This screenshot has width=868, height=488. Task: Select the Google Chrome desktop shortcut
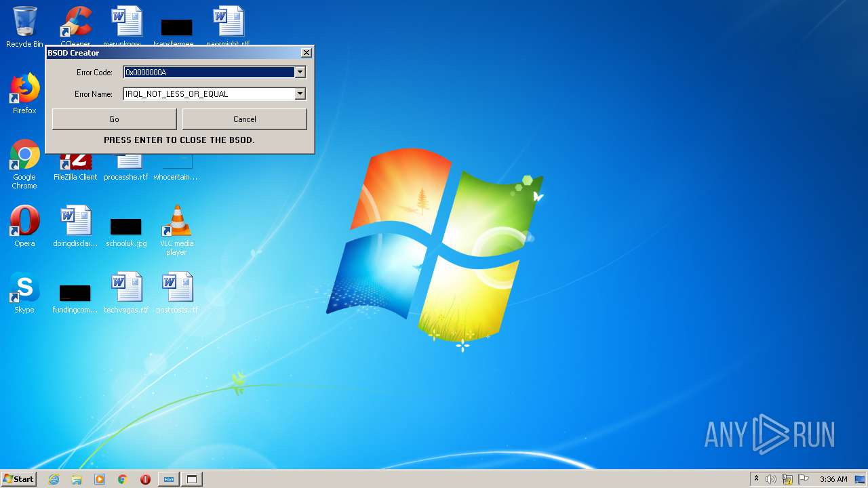click(x=24, y=164)
